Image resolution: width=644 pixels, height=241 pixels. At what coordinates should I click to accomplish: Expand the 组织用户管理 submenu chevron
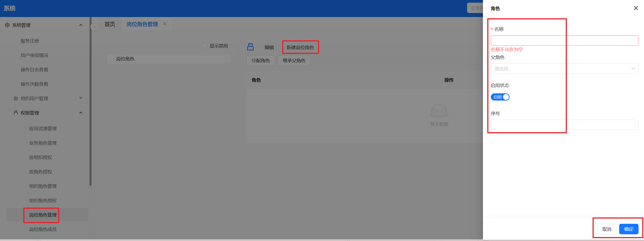(x=81, y=98)
